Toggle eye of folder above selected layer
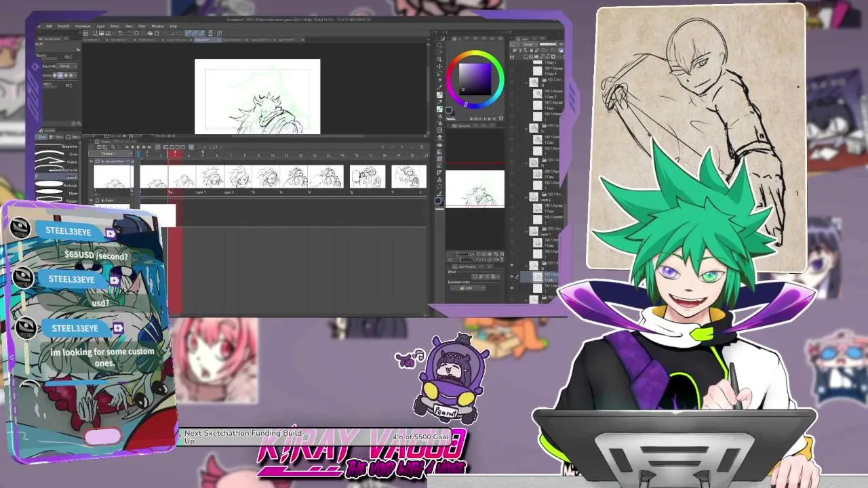Viewport: 868px width, 488px height. [x=512, y=265]
